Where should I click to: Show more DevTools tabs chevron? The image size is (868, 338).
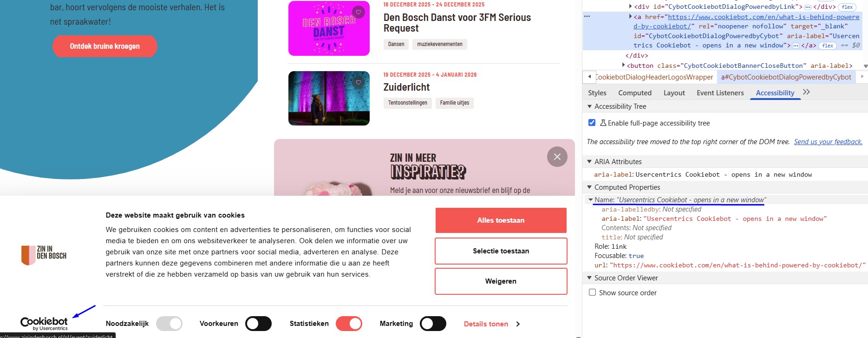806,92
